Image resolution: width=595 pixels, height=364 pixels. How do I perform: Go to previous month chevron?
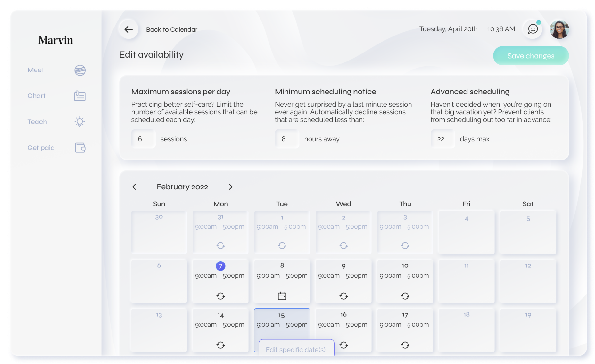tap(134, 187)
